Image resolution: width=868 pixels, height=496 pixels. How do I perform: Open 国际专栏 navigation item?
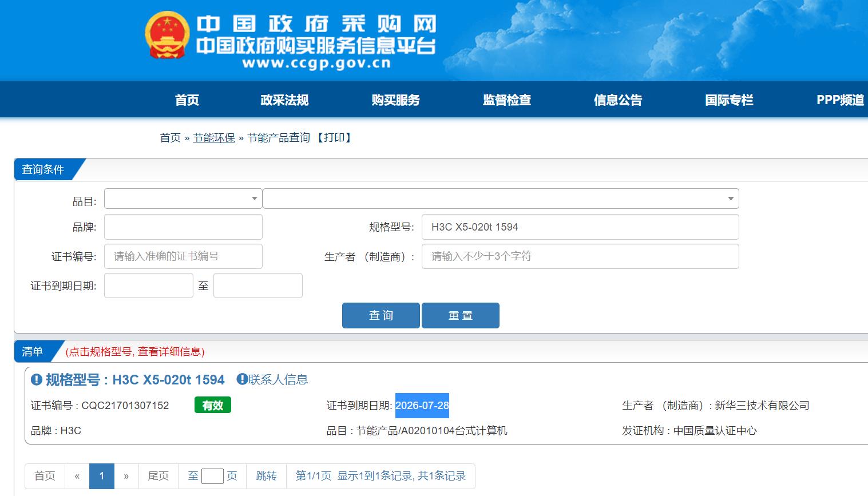[x=729, y=100]
